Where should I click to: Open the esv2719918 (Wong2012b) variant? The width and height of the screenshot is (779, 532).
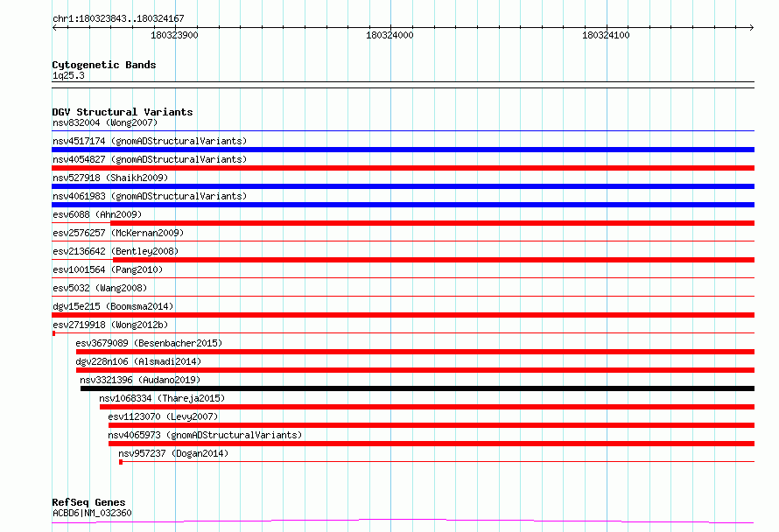coord(110,325)
